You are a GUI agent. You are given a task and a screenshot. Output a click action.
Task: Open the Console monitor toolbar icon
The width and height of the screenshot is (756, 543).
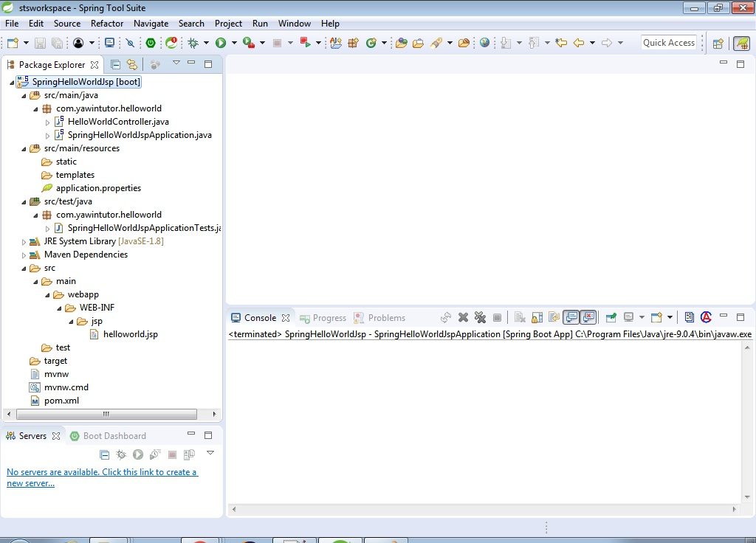110,43
